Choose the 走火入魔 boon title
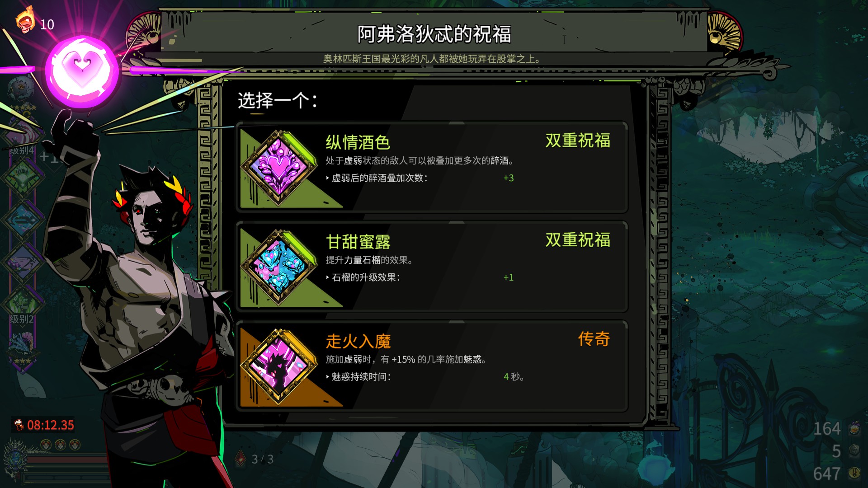The width and height of the screenshot is (868, 488). coord(358,342)
